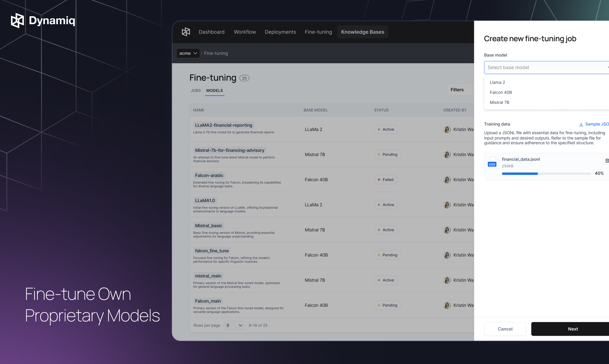Delete the uploaded financial_data.jsonl file
Screen dimensions: 609x364
(x=607, y=161)
